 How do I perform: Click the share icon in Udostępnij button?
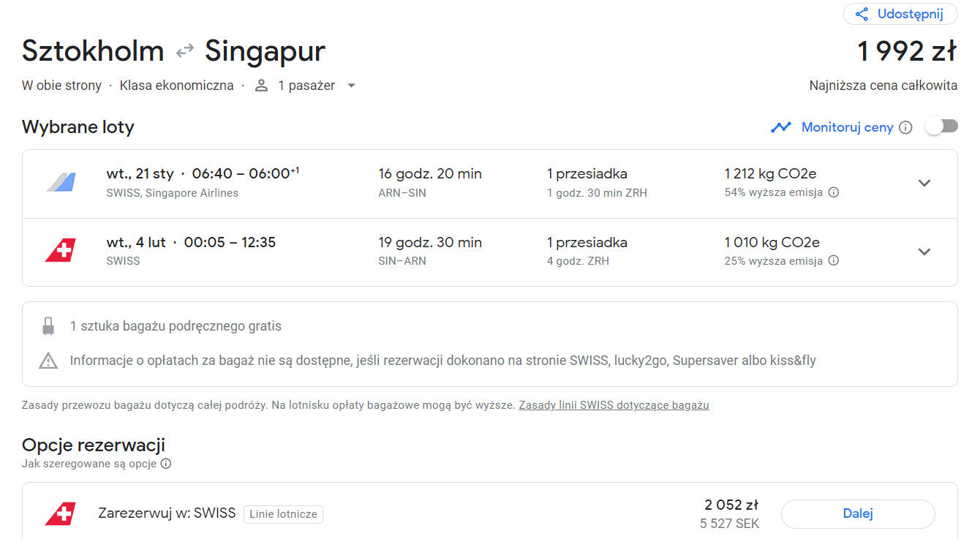(x=862, y=14)
